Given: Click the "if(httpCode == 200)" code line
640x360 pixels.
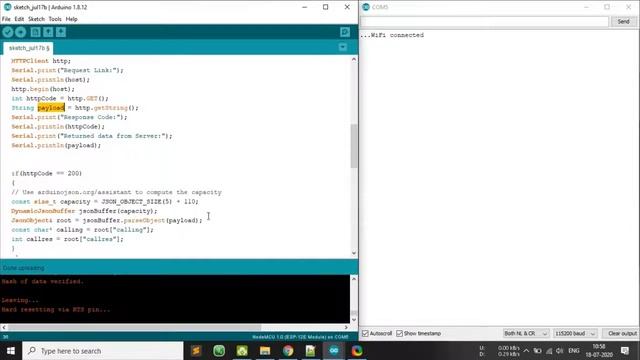Looking at the screenshot, I should (x=47, y=173).
